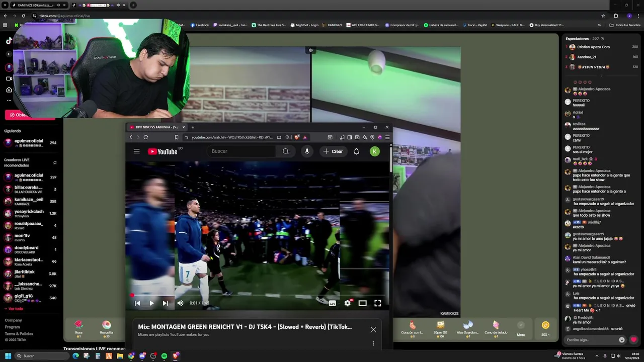Focus the YouTube Buscar search field
This screenshot has height=362, width=644.
pyautogui.click(x=242, y=151)
